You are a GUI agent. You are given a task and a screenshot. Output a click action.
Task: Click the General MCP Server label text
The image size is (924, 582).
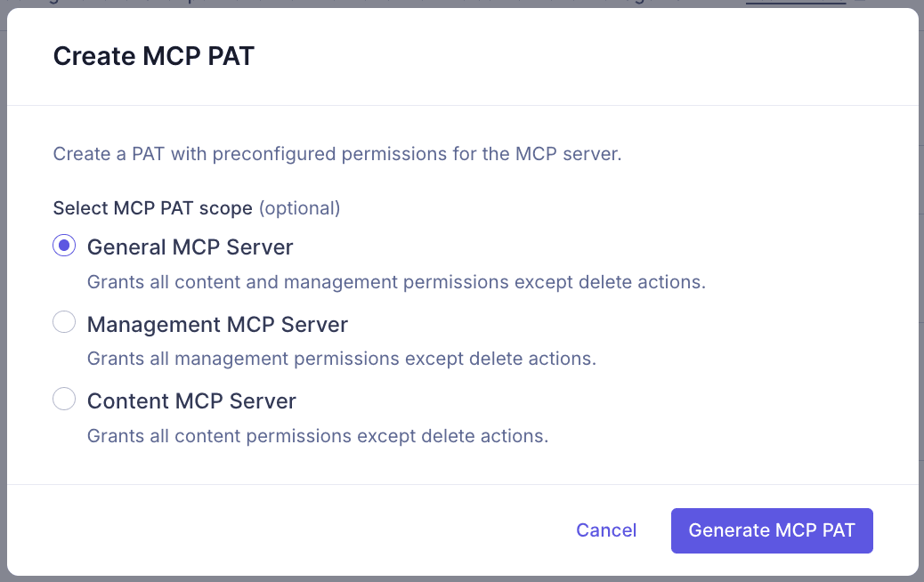point(190,247)
